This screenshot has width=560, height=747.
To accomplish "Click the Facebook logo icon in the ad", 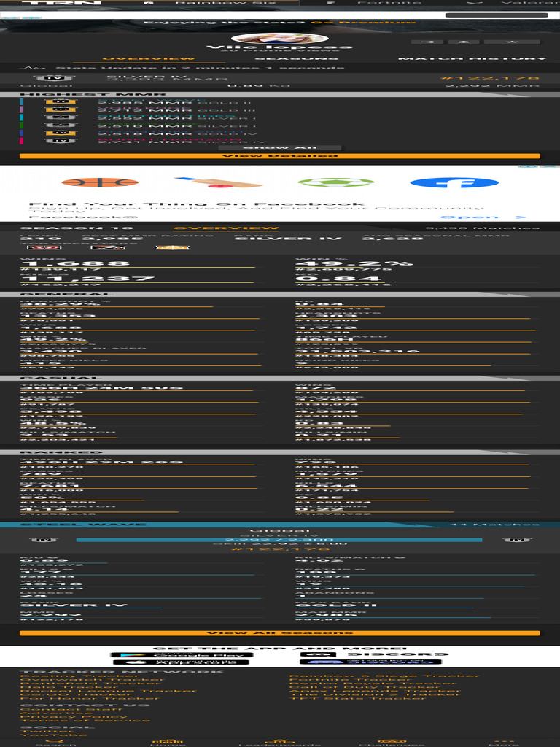I will click(454, 182).
